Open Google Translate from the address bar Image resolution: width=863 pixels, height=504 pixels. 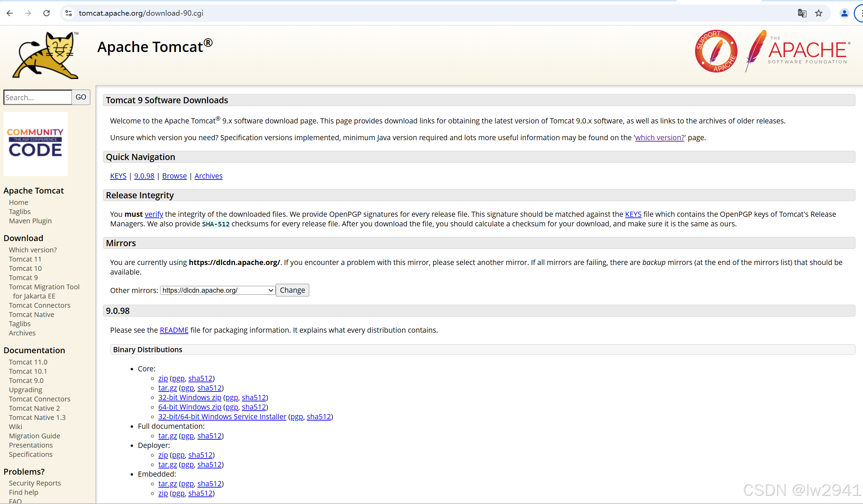pyautogui.click(x=802, y=13)
